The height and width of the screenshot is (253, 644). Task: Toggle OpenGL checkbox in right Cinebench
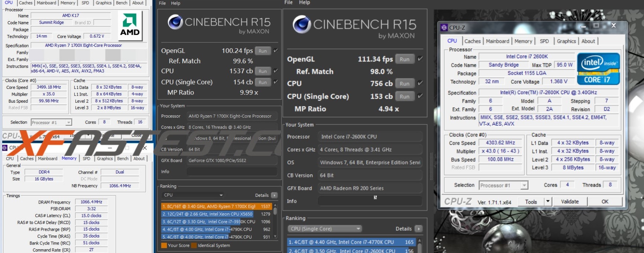click(420, 59)
